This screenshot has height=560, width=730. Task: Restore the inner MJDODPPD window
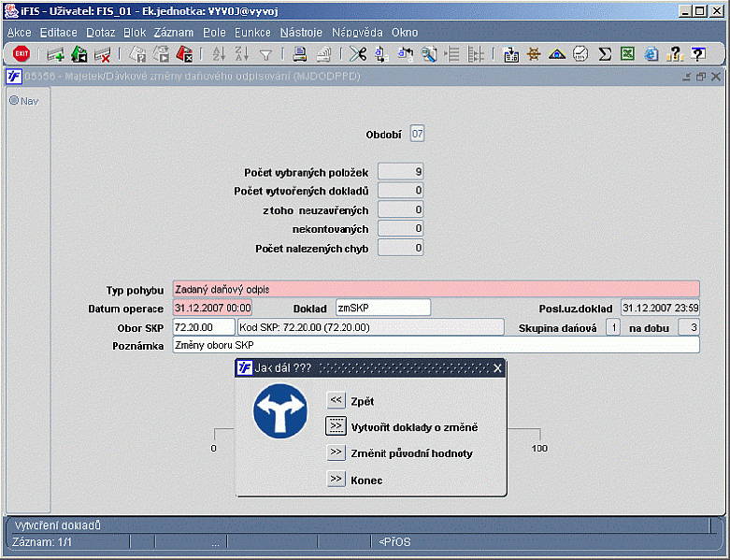tap(701, 77)
